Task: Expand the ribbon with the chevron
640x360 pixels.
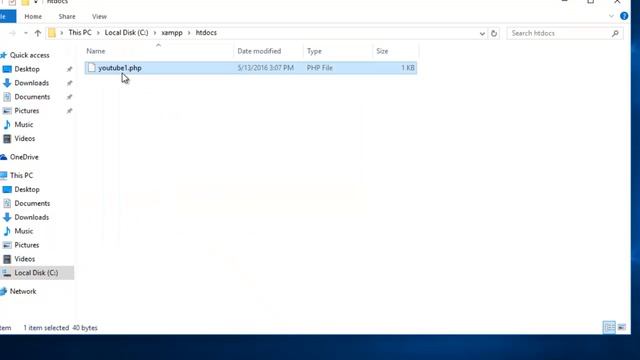Action: (611, 16)
